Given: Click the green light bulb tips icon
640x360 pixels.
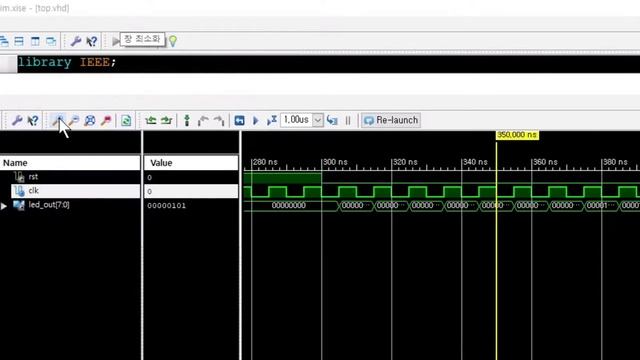Looking at the screenshot, I should click(173, 41).
